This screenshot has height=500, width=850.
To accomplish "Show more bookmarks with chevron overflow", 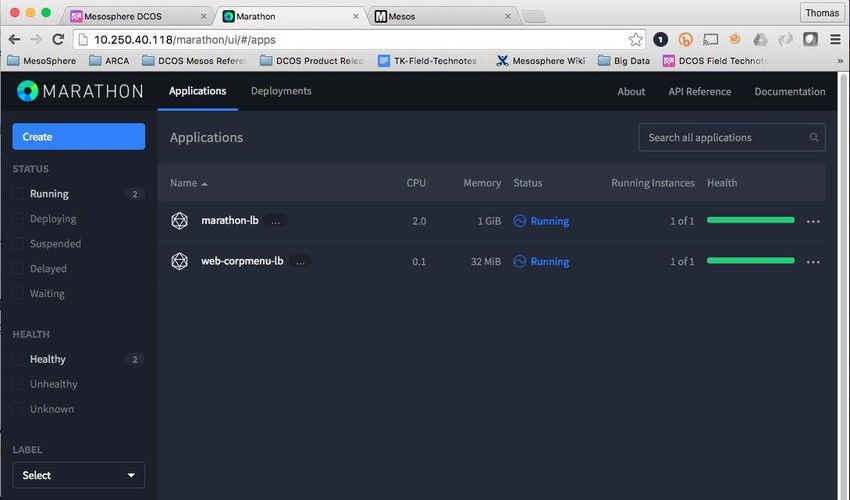I will [840, 61].
